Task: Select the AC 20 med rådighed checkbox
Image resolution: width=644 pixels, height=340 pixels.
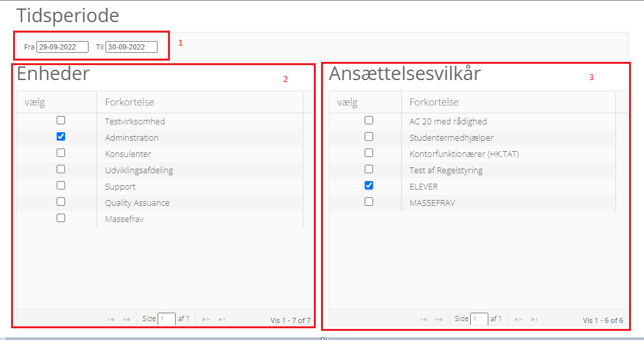Action: (369, 120)
